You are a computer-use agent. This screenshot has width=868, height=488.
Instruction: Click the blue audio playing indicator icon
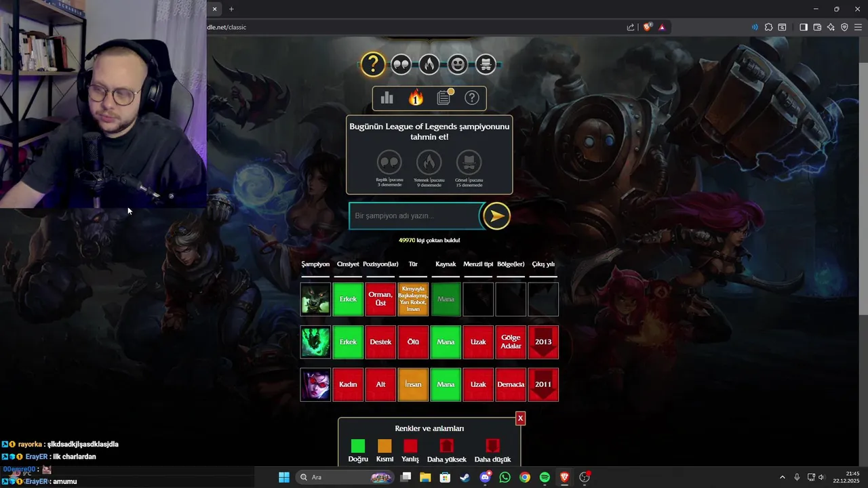[755, 27]
